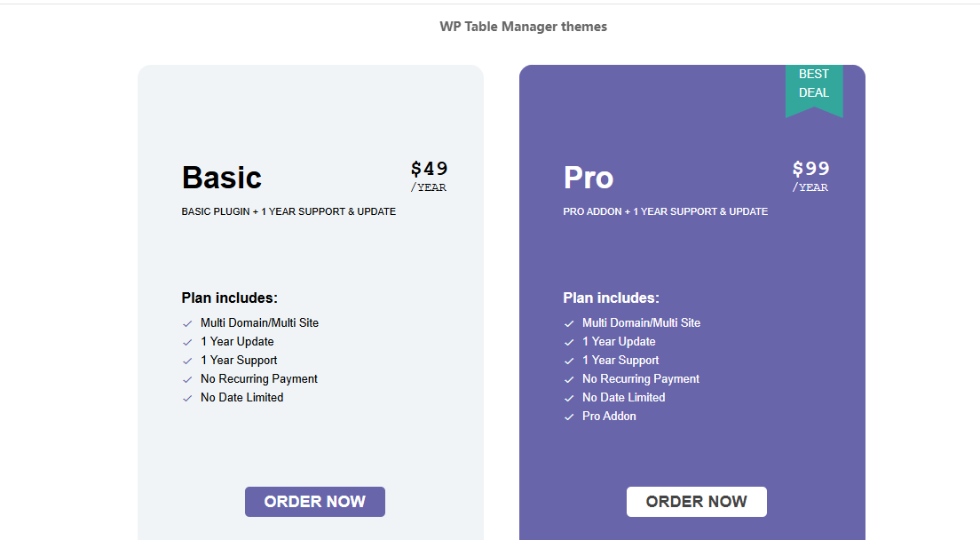Click checkmark beside Multi Domain/Multi Site in Basic
The width and height of the screenshot is (980, 540).
click(187, 322)
